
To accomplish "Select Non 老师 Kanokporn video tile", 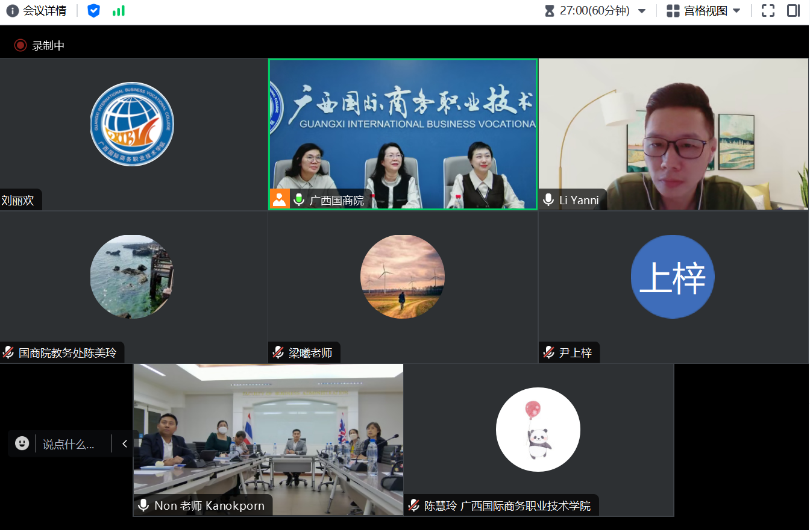I will (x=268, y=440).
